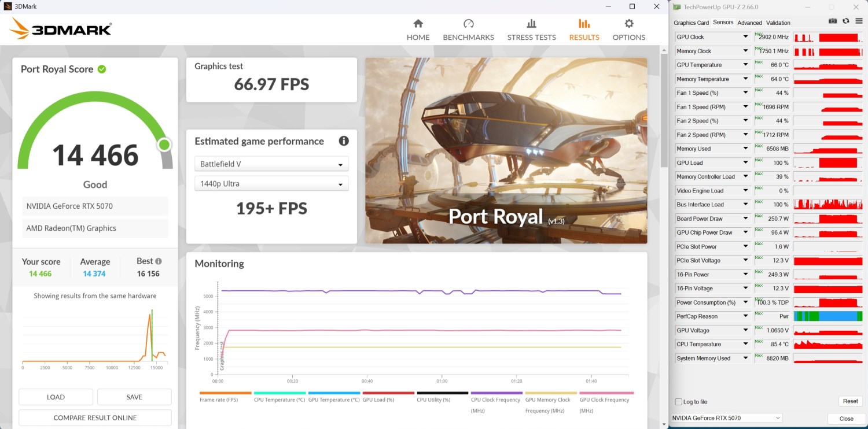The image size is (868, 429).
Task: Open 1440p Ultra resolution dropdown
Action: 271,184
